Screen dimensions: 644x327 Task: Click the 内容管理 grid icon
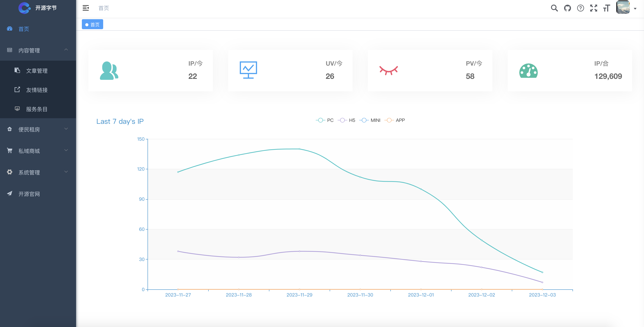point(9,50)
